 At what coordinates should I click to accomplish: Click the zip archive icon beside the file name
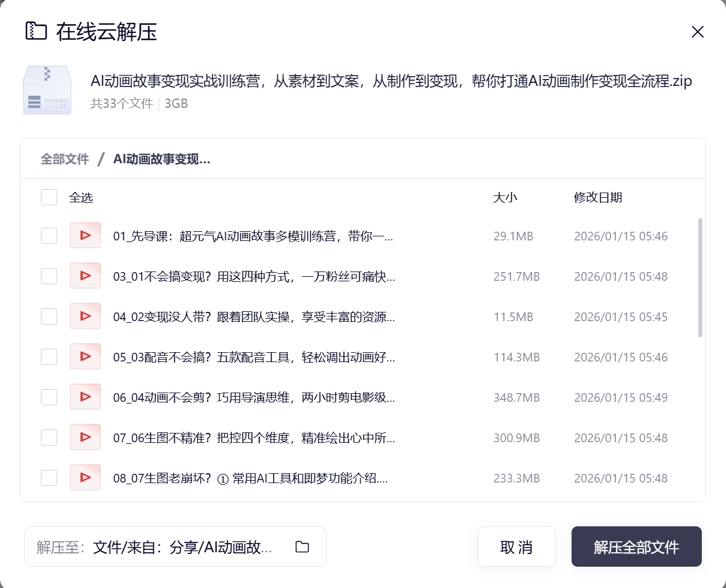tap(47, 90)
